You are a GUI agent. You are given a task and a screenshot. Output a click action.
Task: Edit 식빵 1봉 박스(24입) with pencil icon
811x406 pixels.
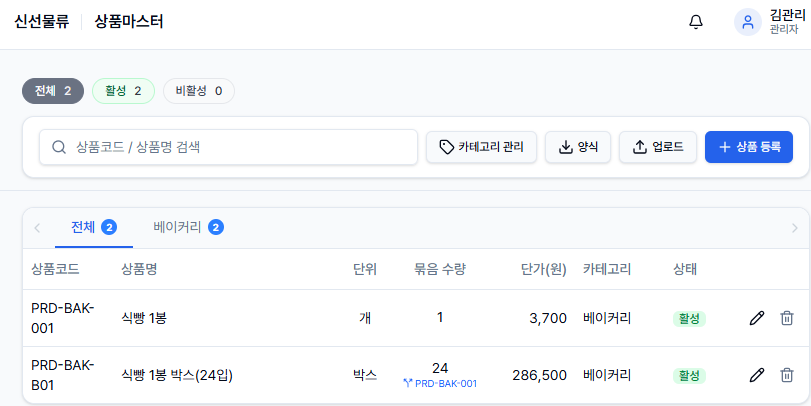click(x=757, y=375)
